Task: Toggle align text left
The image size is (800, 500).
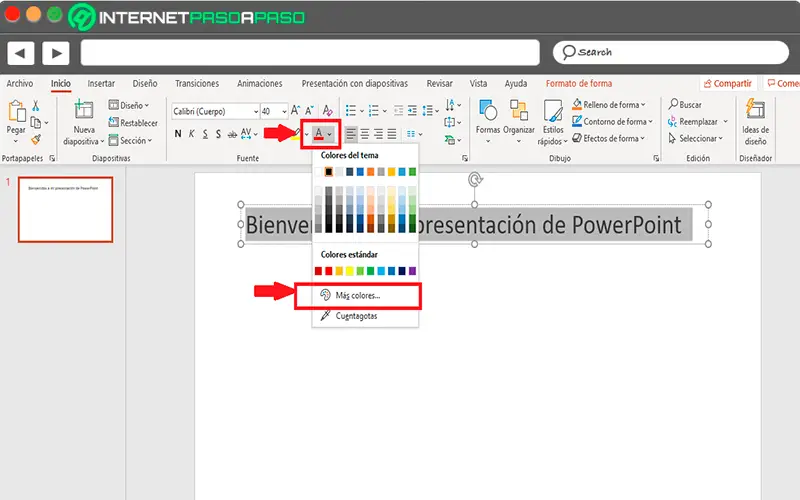Action: 351,134
